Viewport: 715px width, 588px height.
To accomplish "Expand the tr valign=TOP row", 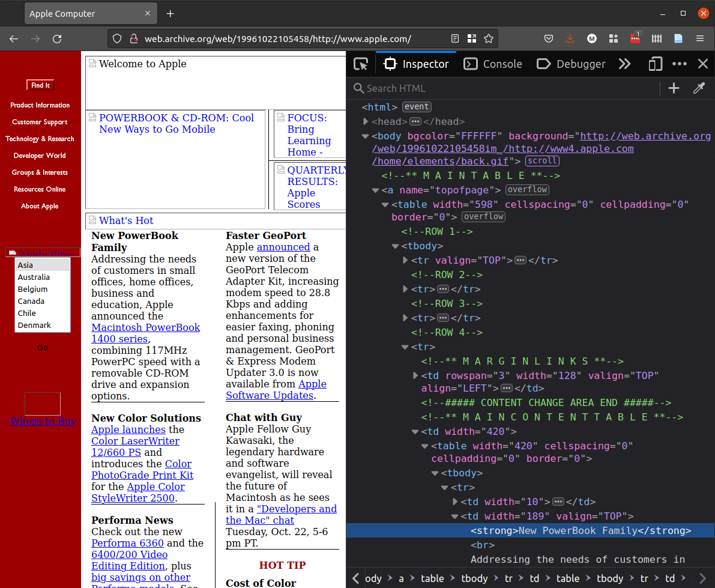I will coord(405,260).
